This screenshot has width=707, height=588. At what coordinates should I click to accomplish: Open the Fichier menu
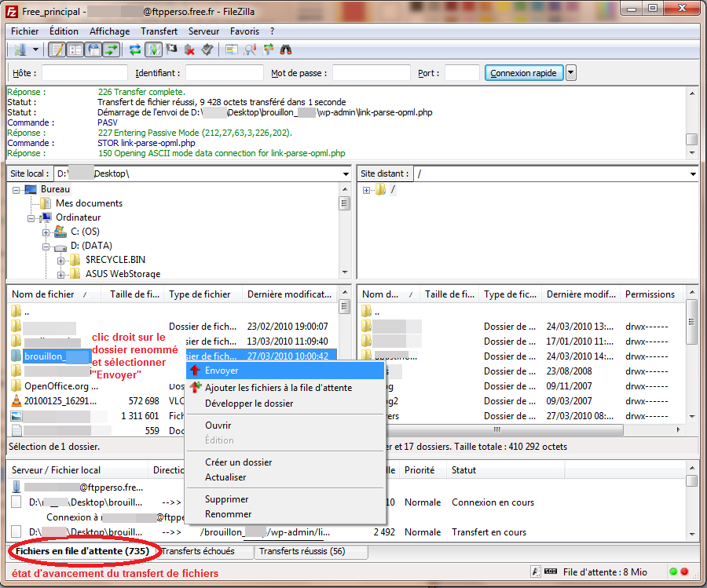[25, 31]
